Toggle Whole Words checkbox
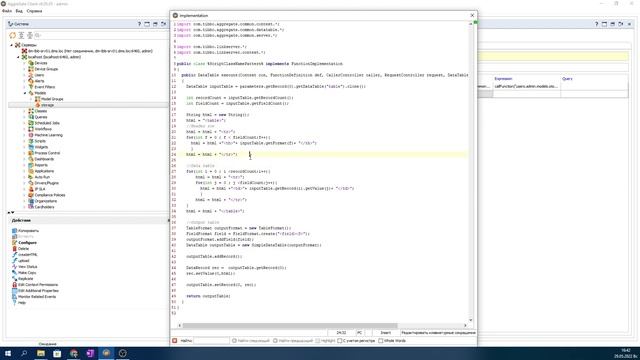 pyautogui.click(x=380, y=341)
